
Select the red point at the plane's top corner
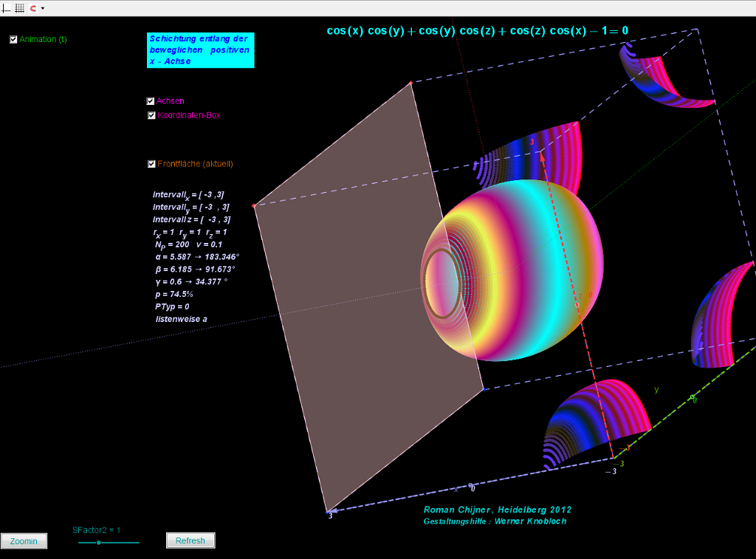click(x=410, y=83)
